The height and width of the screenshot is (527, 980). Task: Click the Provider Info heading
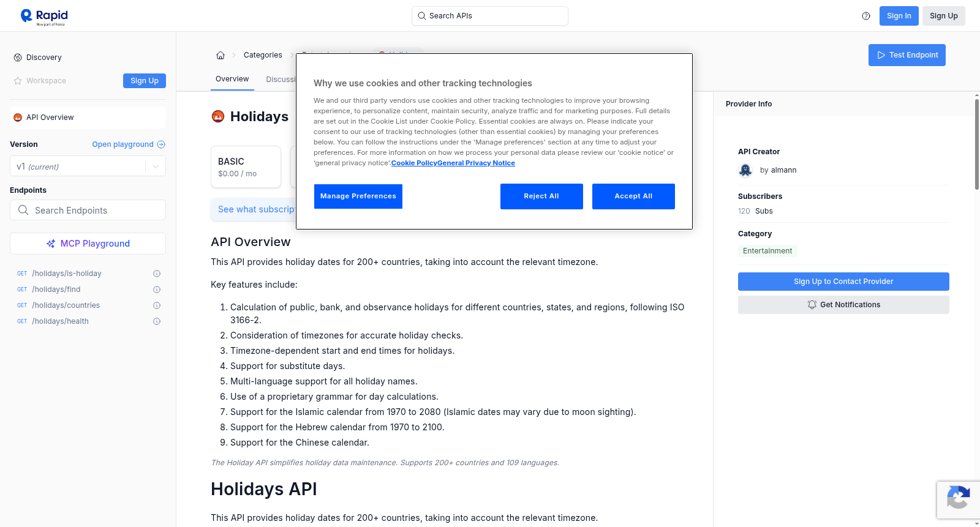coord(748,104)
